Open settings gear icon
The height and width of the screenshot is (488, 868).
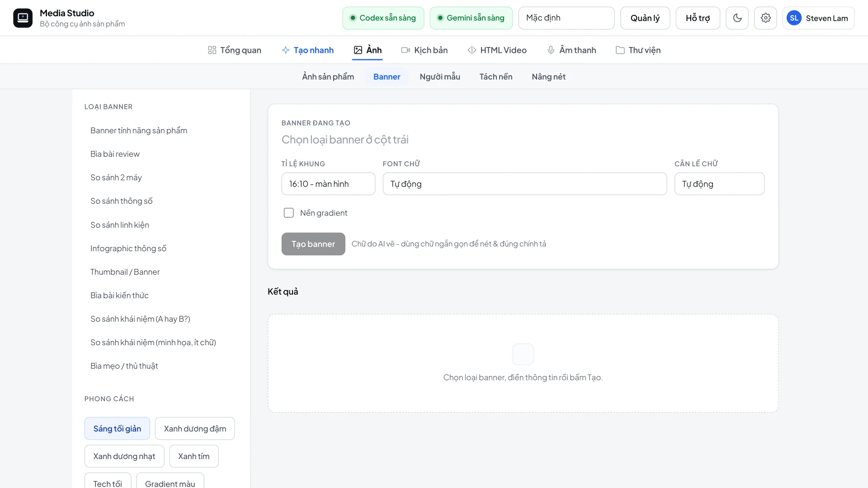pos(765,18)
